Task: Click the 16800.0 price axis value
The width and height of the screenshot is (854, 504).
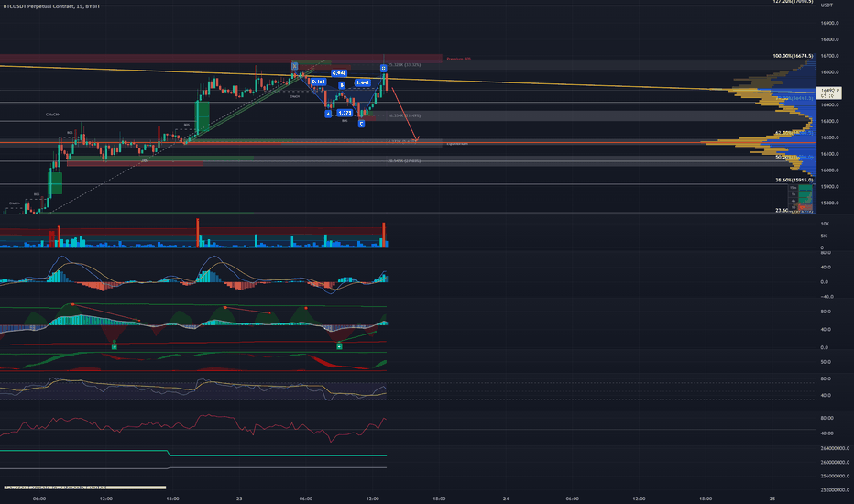Action: click(829, 39)
